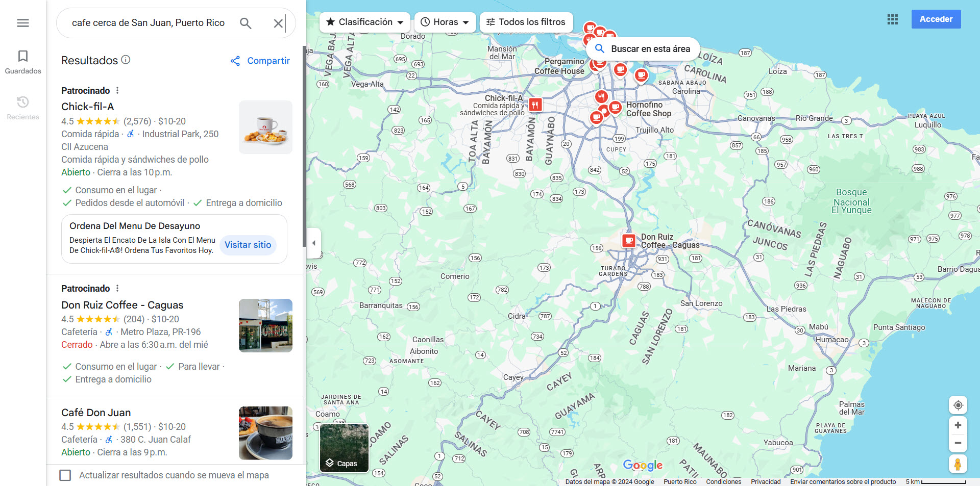Click Café Don Juan accessibility wheelchair icon

pyautogui.click(x=109, y=439)
